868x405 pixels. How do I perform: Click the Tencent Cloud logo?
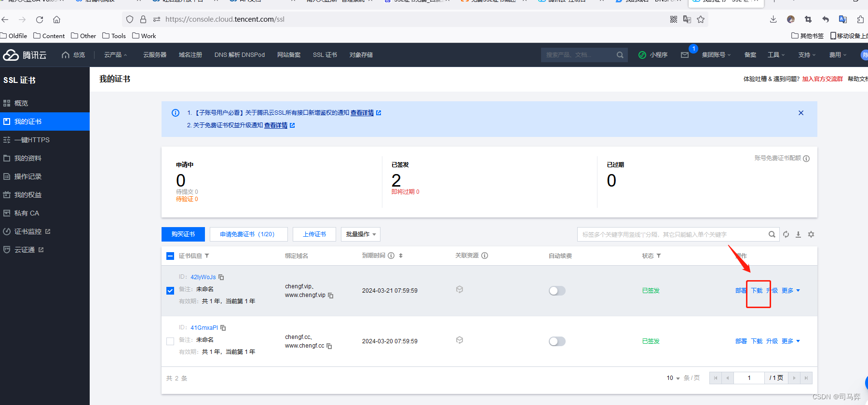pos(25,55)
